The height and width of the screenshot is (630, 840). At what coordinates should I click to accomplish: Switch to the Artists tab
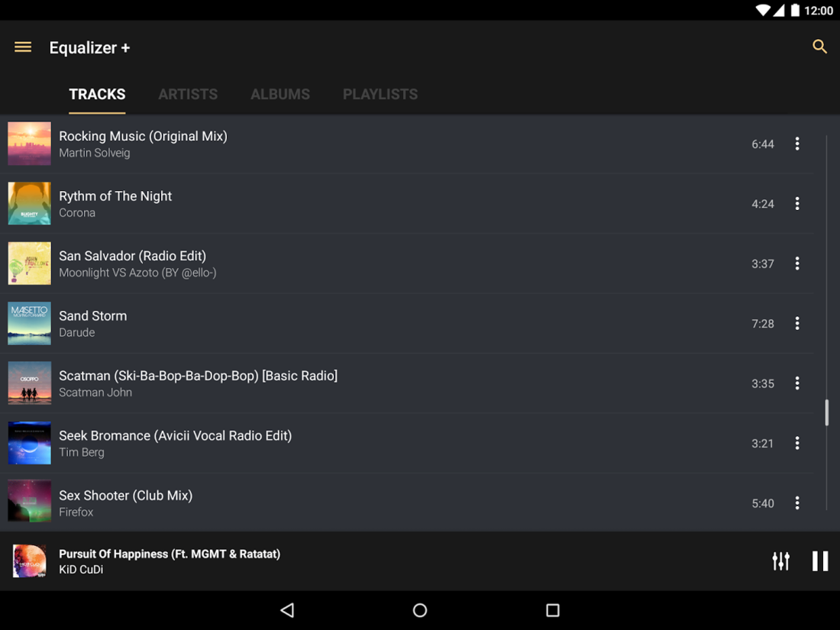188,94
